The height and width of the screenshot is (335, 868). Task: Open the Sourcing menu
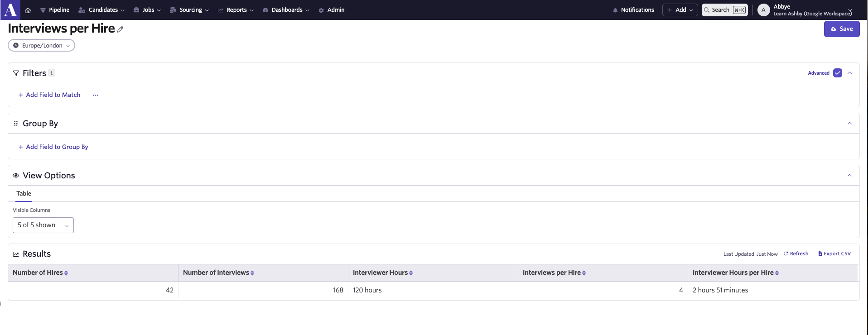point(189,10)
